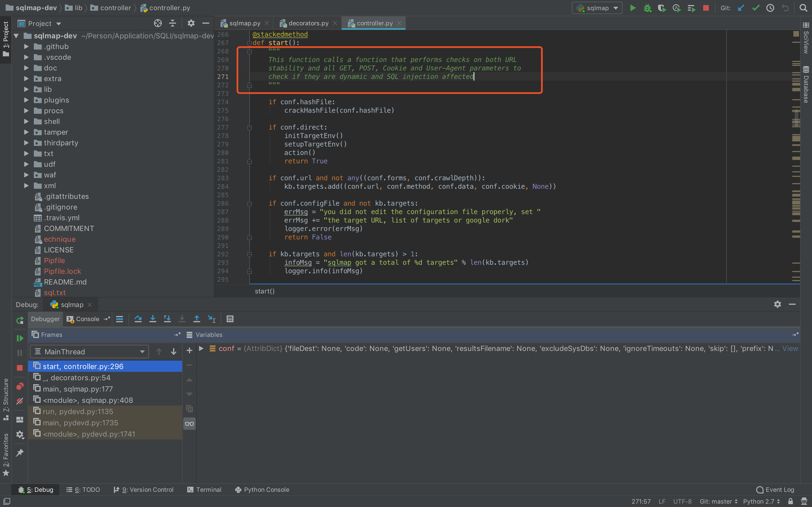Commit changes via the green checkmark icon
This screenshot has height=507, width=812.
pos(756,8)
